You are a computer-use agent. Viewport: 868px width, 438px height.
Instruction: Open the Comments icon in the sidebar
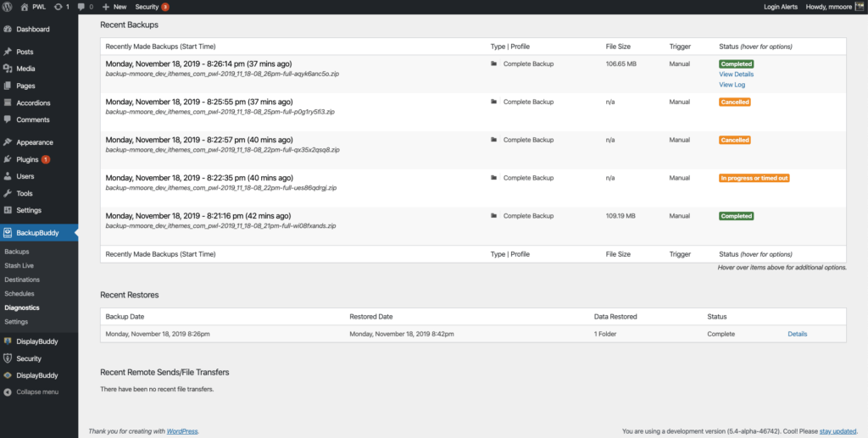point(8,119)
